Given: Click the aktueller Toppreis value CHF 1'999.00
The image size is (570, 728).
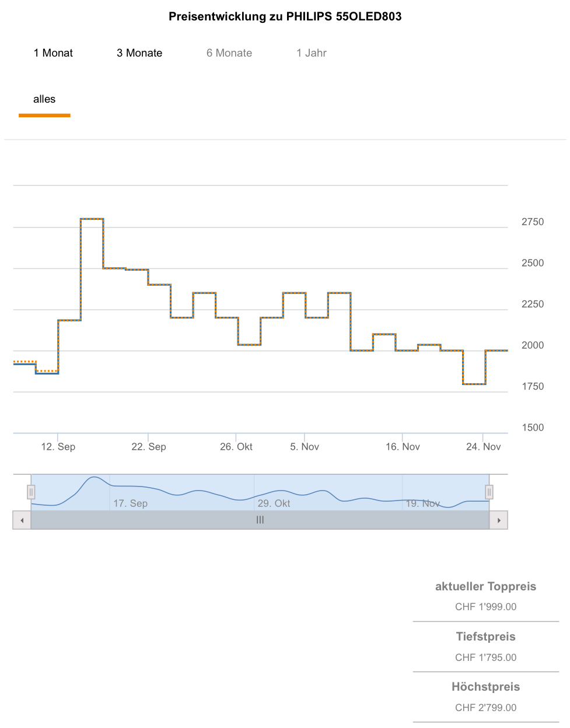Looking at the screenshot, I should (486, 607).
